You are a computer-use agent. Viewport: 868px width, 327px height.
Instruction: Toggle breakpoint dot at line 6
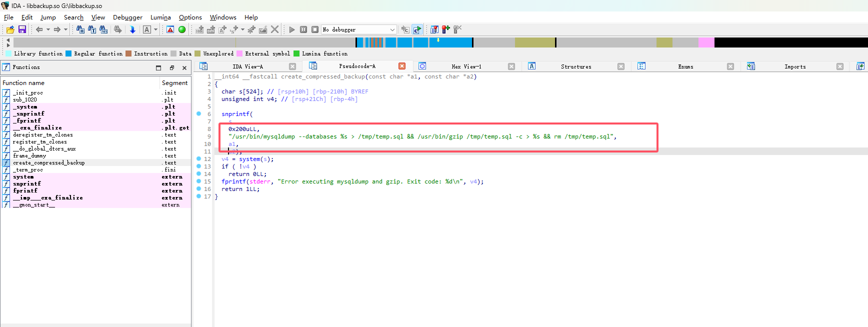pyautogui.click(x=198, y=114)
